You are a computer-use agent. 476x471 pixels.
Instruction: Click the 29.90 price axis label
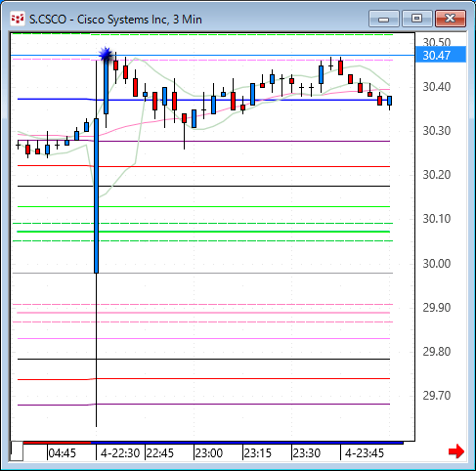(x=437, y=307)
